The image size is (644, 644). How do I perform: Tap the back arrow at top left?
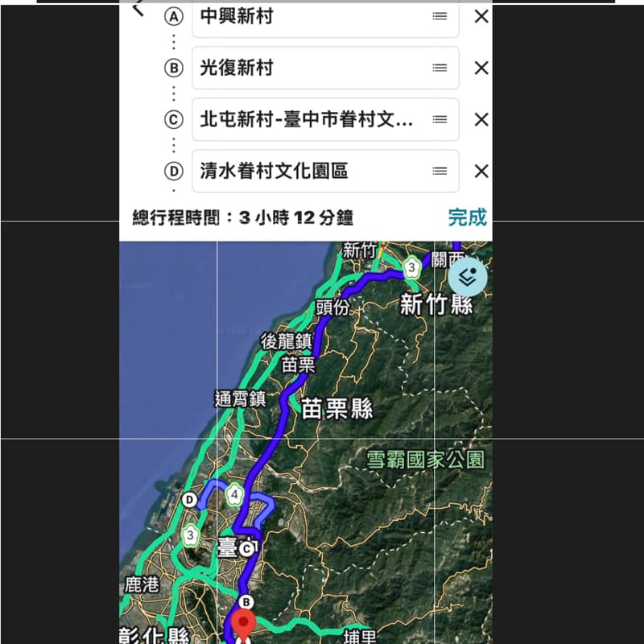138,10
